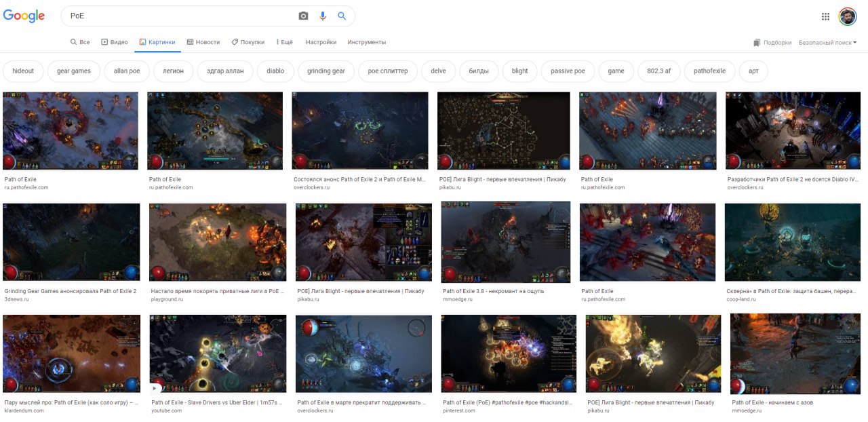This screenshot has height=422, width=868.
Task: Open Настройки settings menu
Action: click(x=321, y=42)
